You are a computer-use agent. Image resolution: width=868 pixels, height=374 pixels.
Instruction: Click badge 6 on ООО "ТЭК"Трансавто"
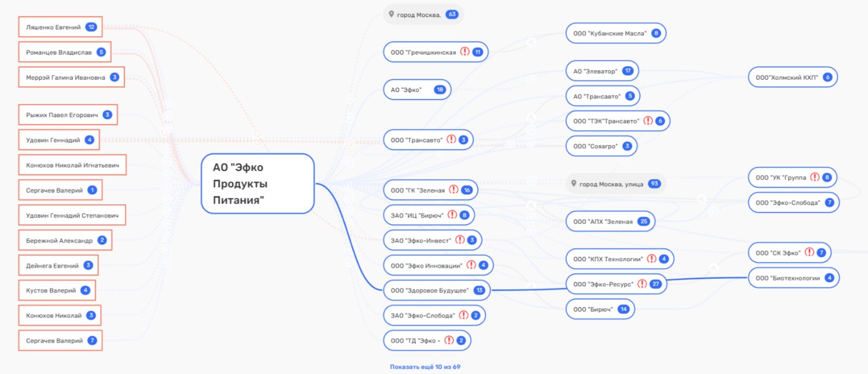pyautogui.click(x=660, y=121)
